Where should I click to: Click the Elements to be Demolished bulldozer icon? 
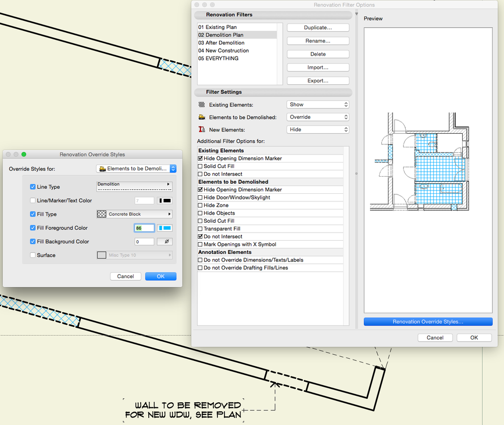201,117
